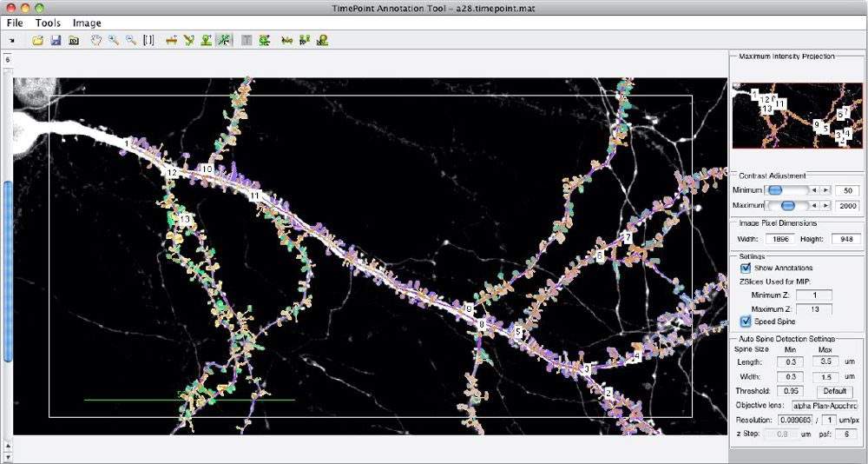Image resolution: width=868 pixels, height=464 pixels.
Task: Click left arrow of Maximum contrast slider
Action: click(814, 206)
